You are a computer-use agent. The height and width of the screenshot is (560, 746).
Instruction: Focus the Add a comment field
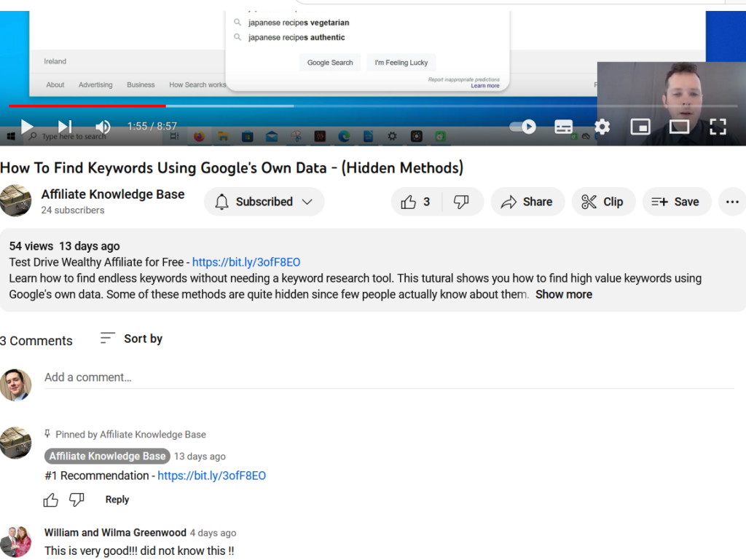click(389, 378)
